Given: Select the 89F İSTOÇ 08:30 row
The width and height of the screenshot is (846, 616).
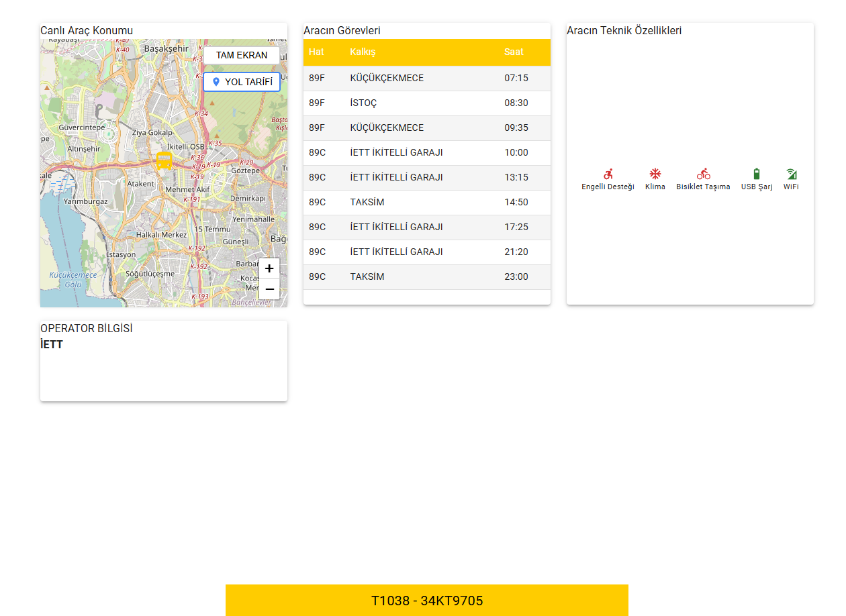Looking at the screenshot, I should tap(426, 103).
